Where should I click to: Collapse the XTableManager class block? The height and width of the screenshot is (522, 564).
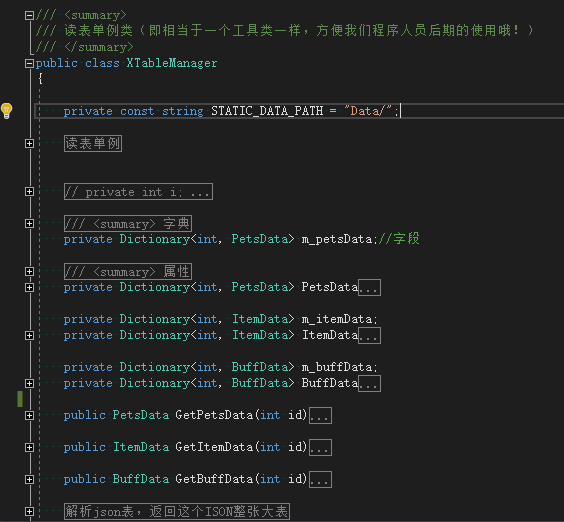pos(29,64)
